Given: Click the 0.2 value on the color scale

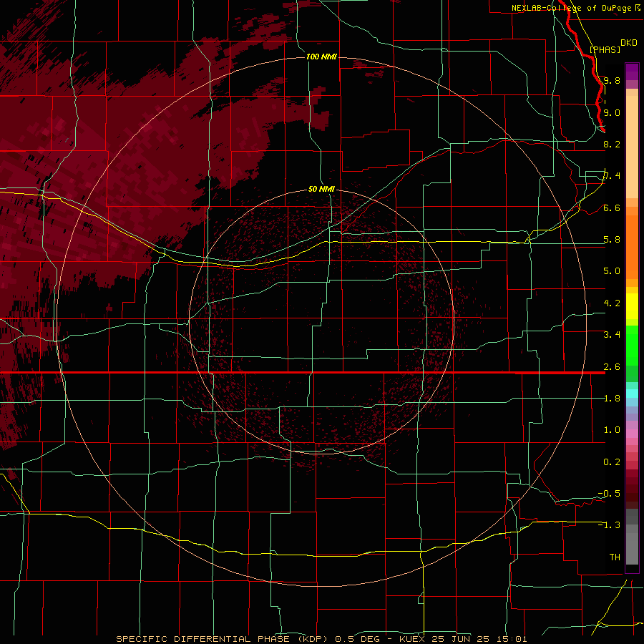Looking at the screenshot, I should 612,462.
